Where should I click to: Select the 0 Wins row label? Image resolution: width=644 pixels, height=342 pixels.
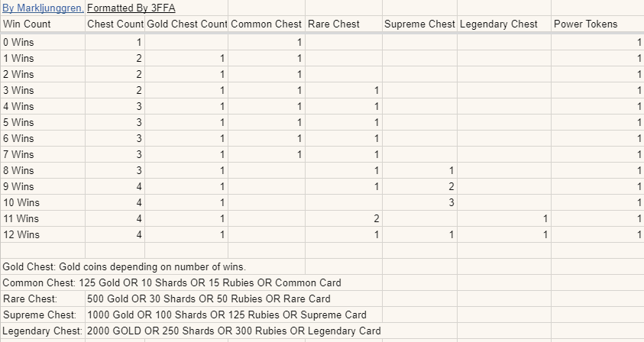(x=18, y=42)
